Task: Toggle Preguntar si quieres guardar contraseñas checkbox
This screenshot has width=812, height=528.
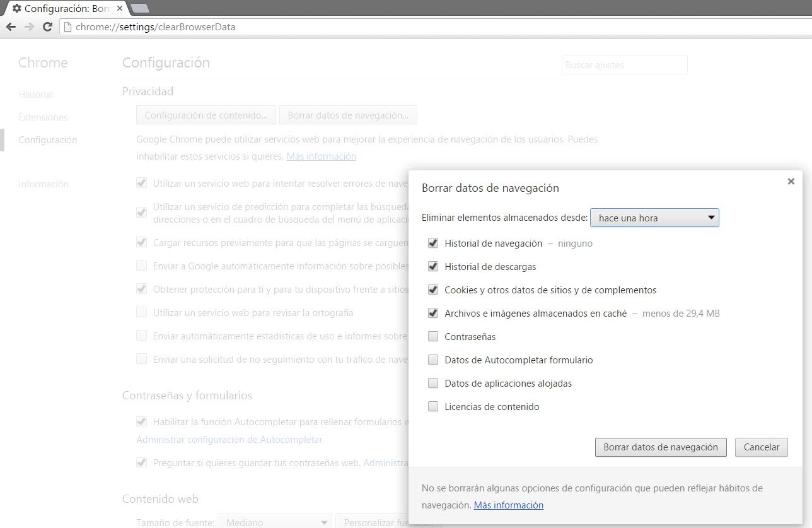Action: pos(142,462)
